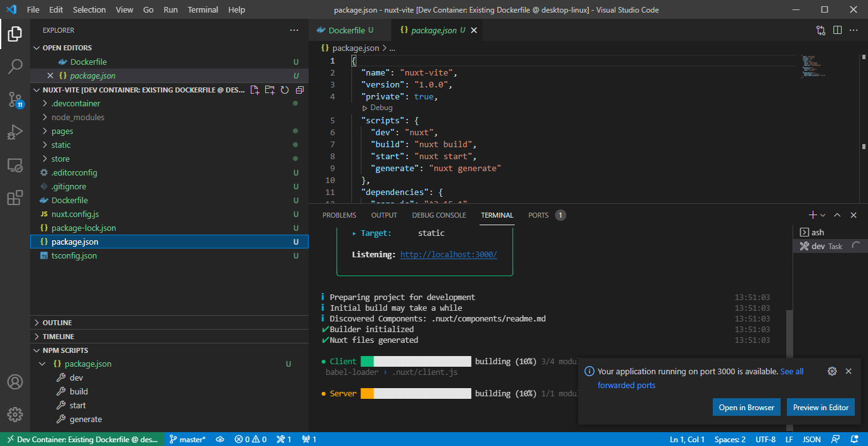Open the localhost:3000 link in terminal
Screen dimensions: 868x446
tap(448, 255)
